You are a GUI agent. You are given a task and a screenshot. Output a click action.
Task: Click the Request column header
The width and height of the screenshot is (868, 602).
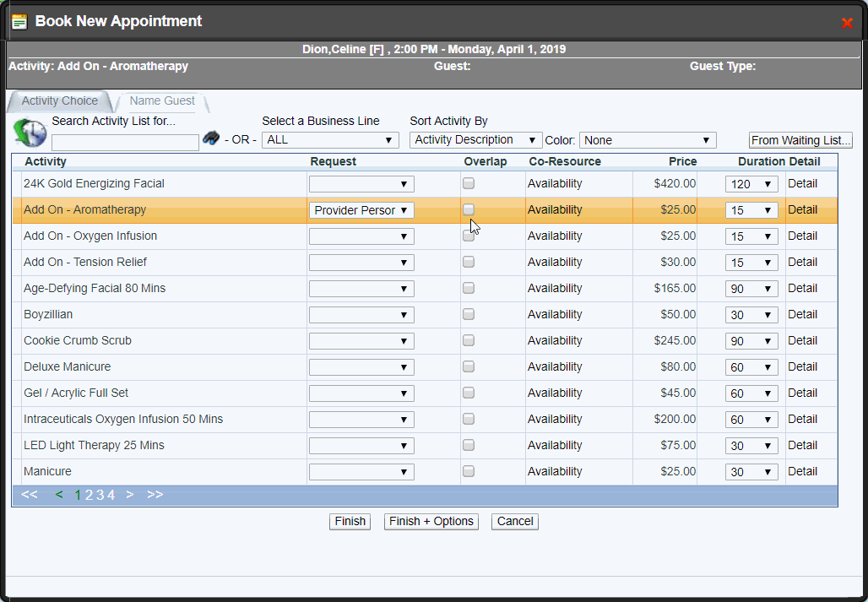[334, 161]
